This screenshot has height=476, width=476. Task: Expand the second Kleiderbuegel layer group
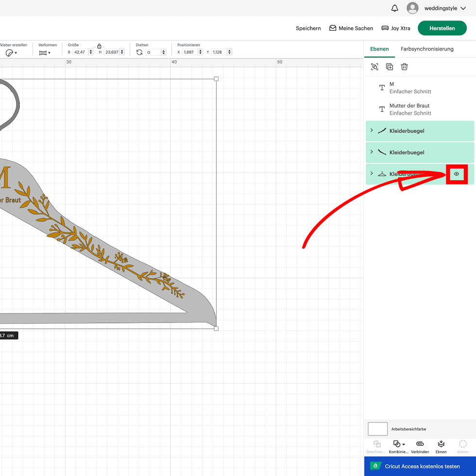coord(372,152)
